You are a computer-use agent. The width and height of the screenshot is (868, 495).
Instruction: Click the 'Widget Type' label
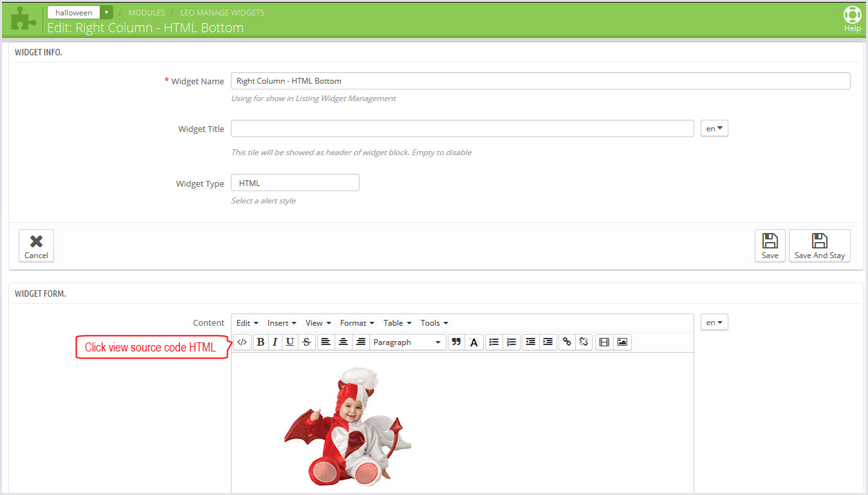click(x=200, y=183)
